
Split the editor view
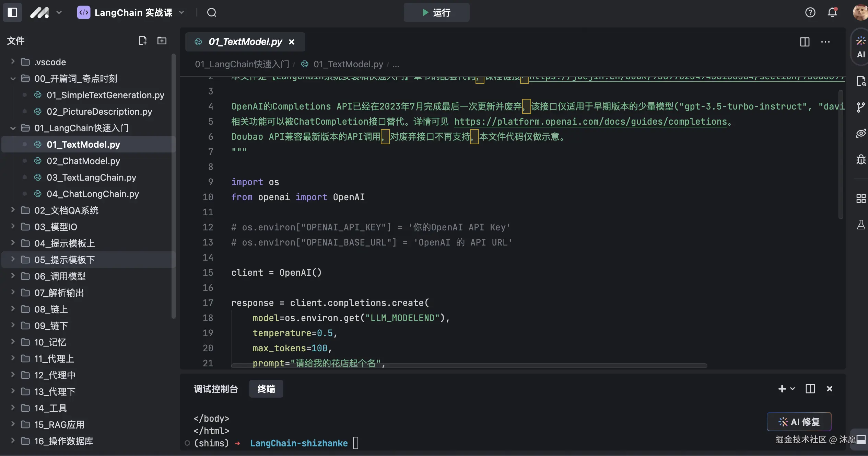(805, 42)
